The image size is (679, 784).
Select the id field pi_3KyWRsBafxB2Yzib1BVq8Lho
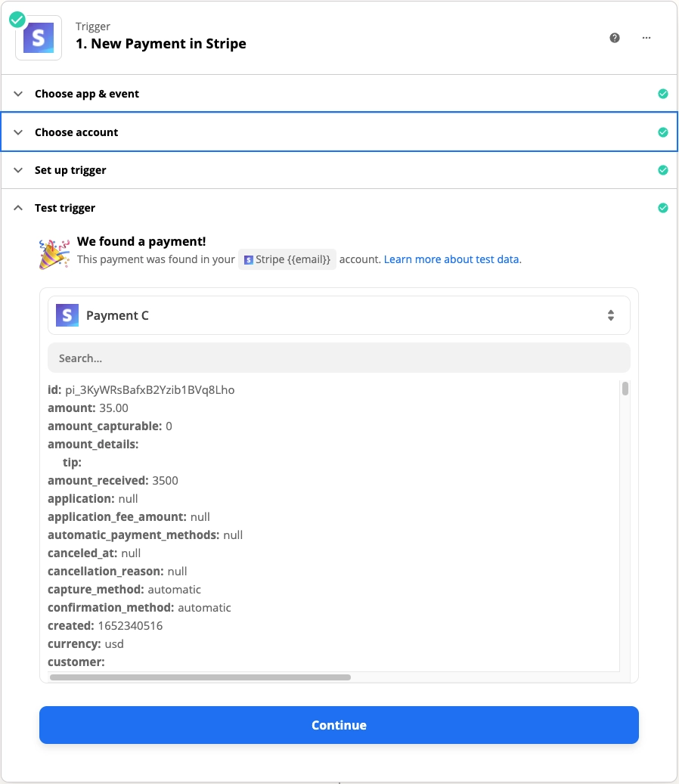(x=141, y=390)
